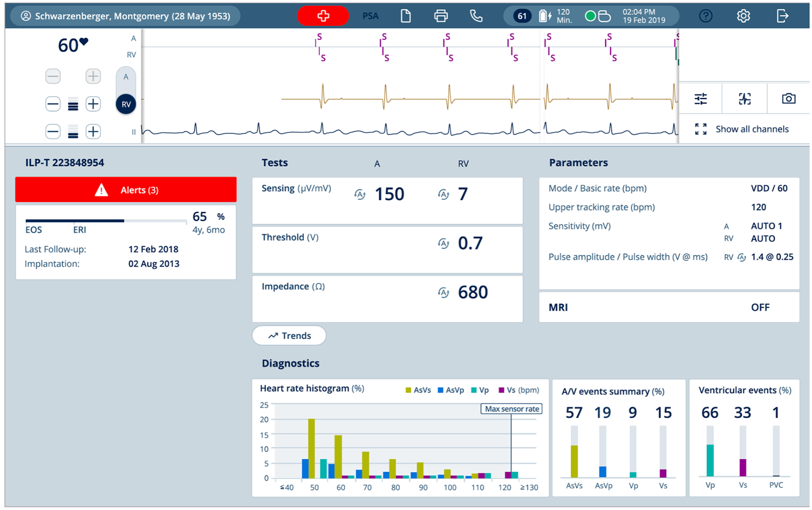Viewport: 812px width, 510px height.
Task: Increase RV channel gain with plus
Action: [x=93, y=104]
